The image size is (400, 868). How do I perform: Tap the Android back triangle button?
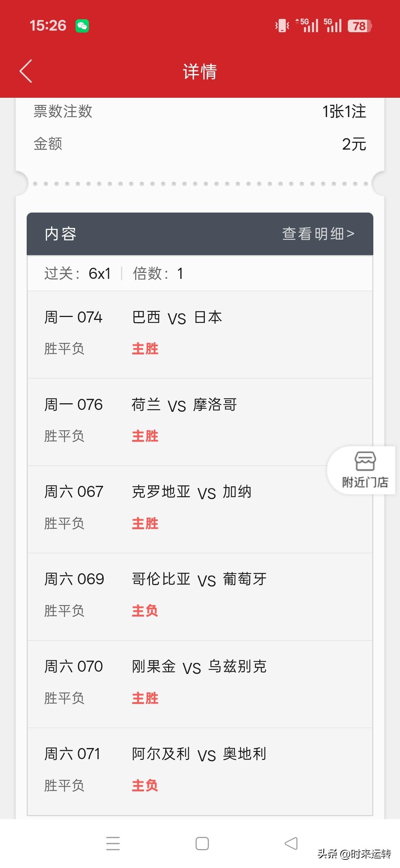coord(291,844)
